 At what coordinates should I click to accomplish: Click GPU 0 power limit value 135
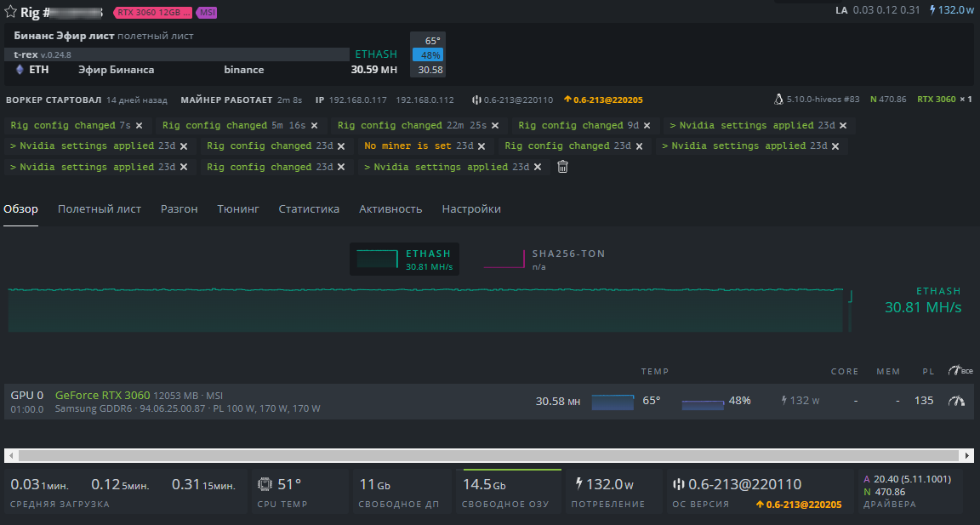[x=924, y=401]
